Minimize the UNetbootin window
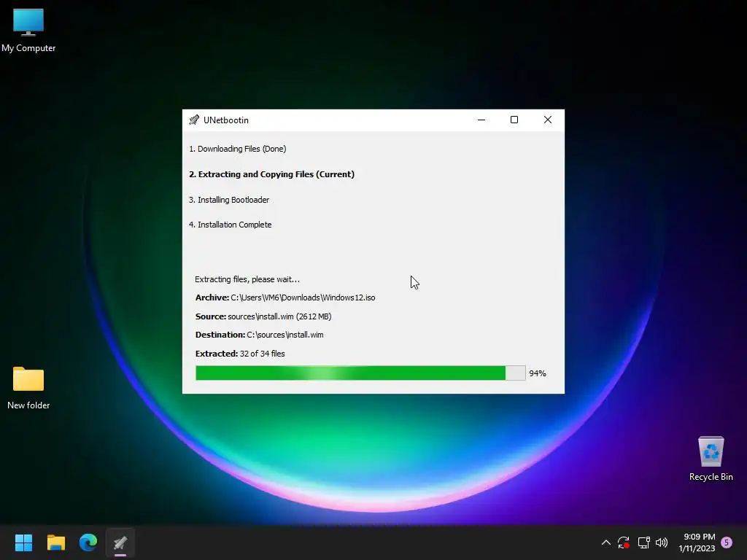The width and height of the screenshot is (747, 560). (x=481, y=120)
